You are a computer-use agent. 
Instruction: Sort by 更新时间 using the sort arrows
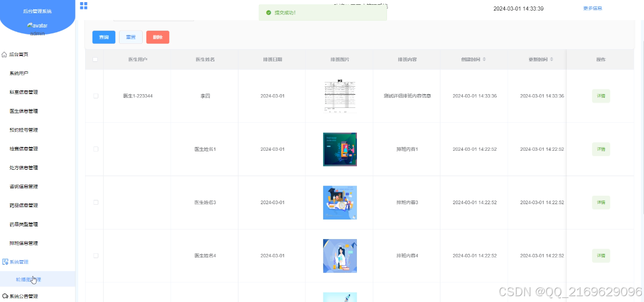click(x=551, y=59)
